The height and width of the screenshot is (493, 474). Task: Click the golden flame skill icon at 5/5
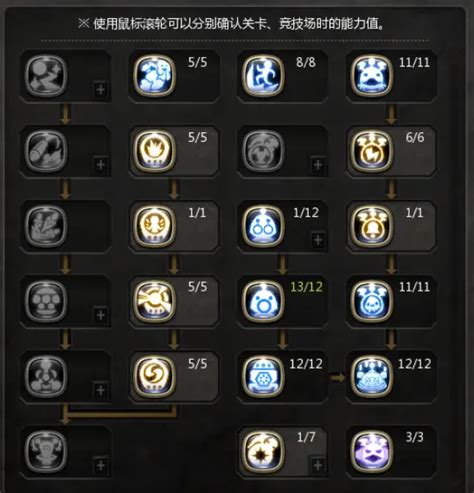154,151
